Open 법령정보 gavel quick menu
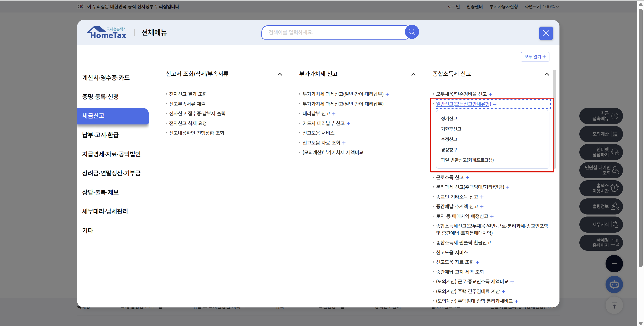644x326 pixels. point(601,206)
